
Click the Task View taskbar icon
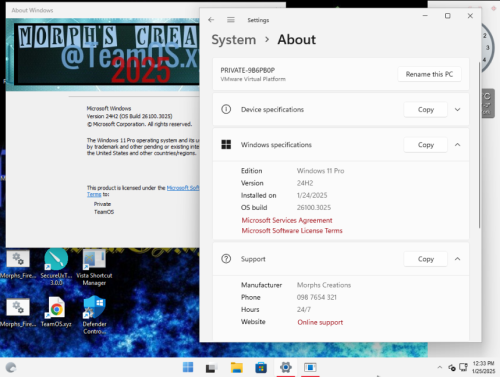tap(211, 367)
